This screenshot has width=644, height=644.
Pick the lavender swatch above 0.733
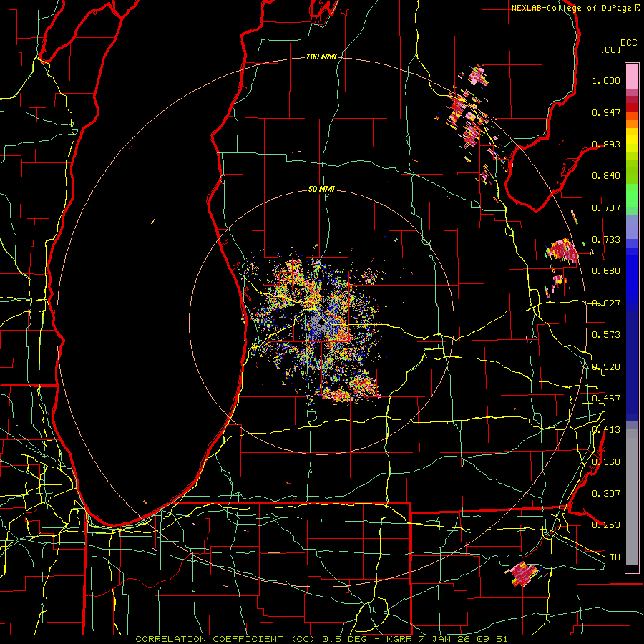pos(632,226)
